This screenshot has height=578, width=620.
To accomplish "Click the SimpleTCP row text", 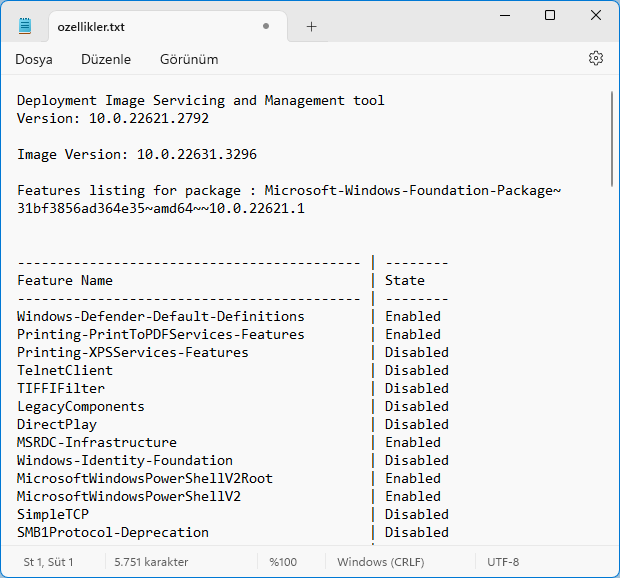I will click(53, 514).
